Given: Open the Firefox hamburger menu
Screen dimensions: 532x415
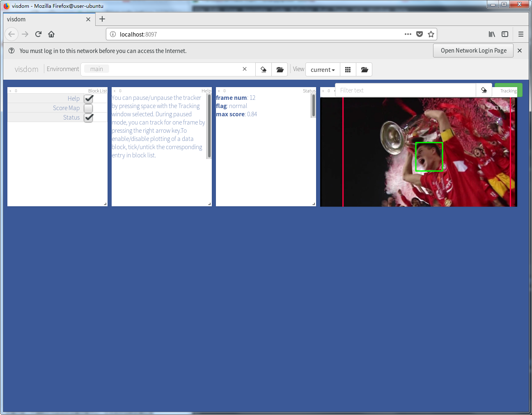Looking at the screenshot, I should tap(521, 34).
